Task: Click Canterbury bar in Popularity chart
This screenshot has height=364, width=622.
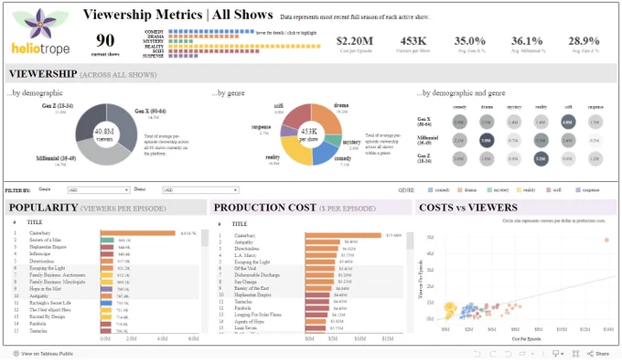Action: click(137, 233)
